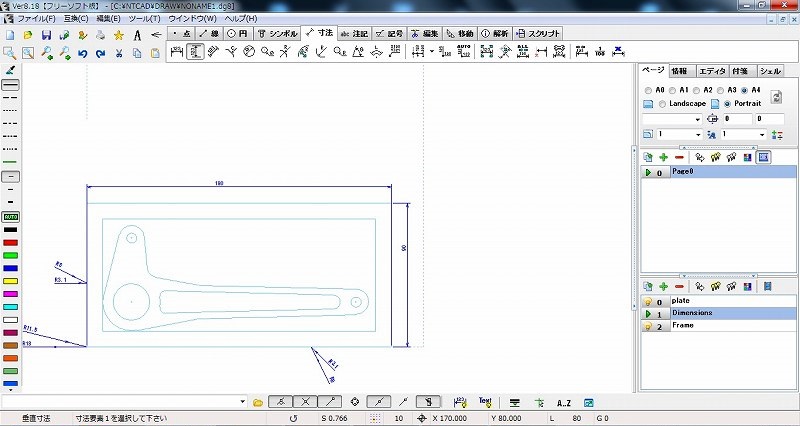Click the save file floppy icon
The width and height of the screenshot is (800, 426).
(x=46, y=34)
